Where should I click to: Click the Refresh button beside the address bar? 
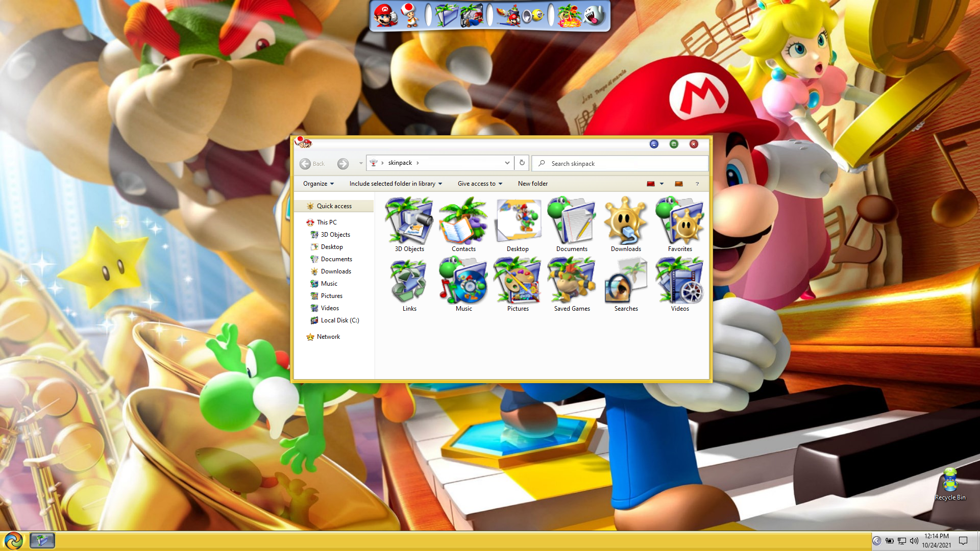522,163
